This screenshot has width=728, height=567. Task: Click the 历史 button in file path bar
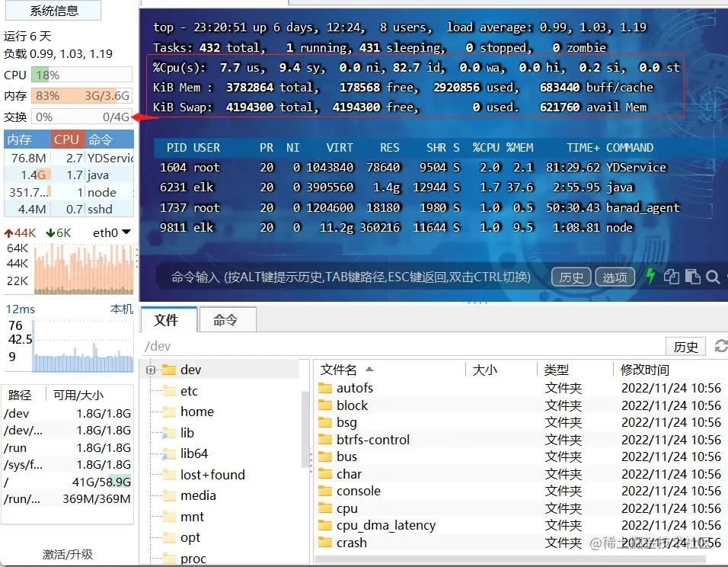coord(685,347)
